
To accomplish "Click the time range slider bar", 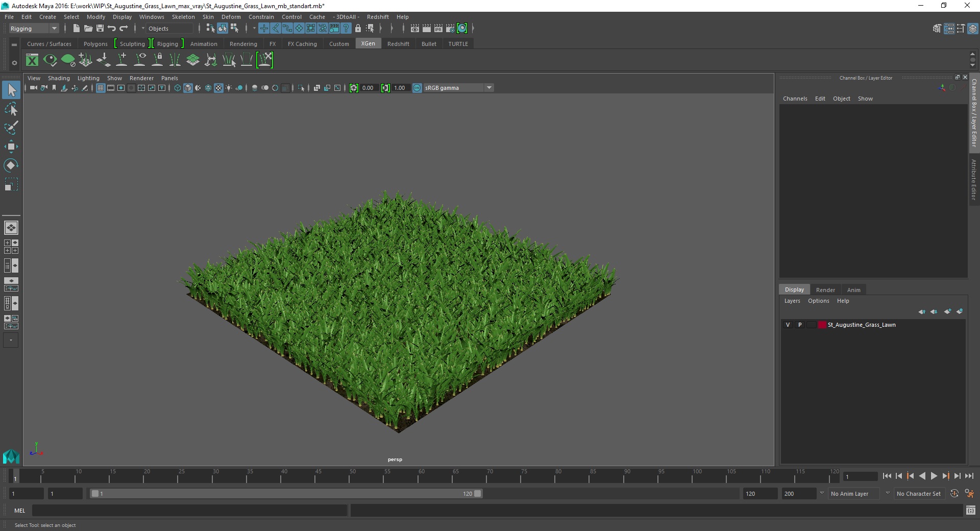I will coord(286,494).
